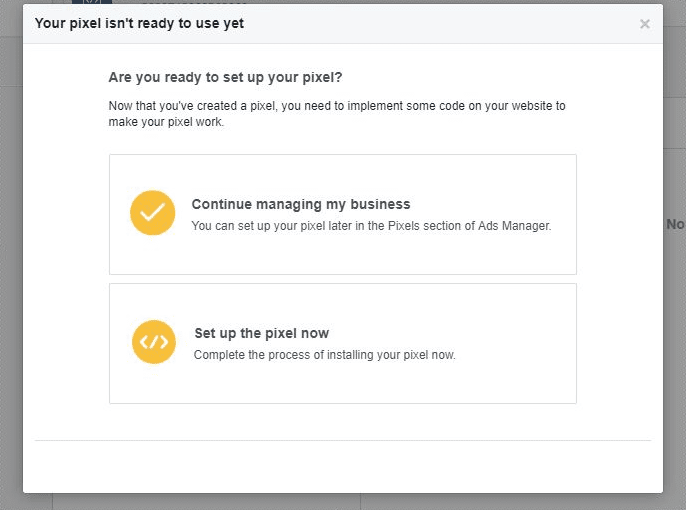Click the dimmed background right of the dialog

(x=675, y=350)
